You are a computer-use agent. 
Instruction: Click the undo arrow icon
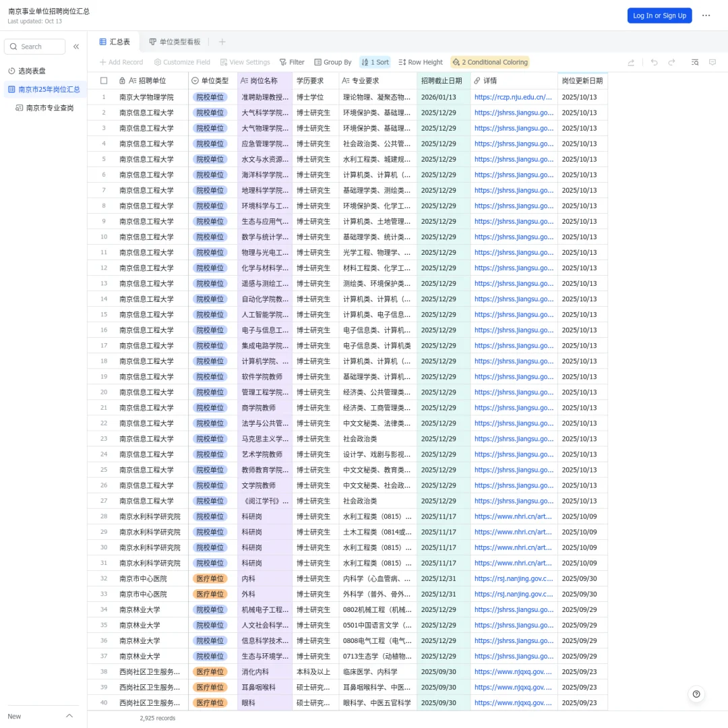pos(654,62)
